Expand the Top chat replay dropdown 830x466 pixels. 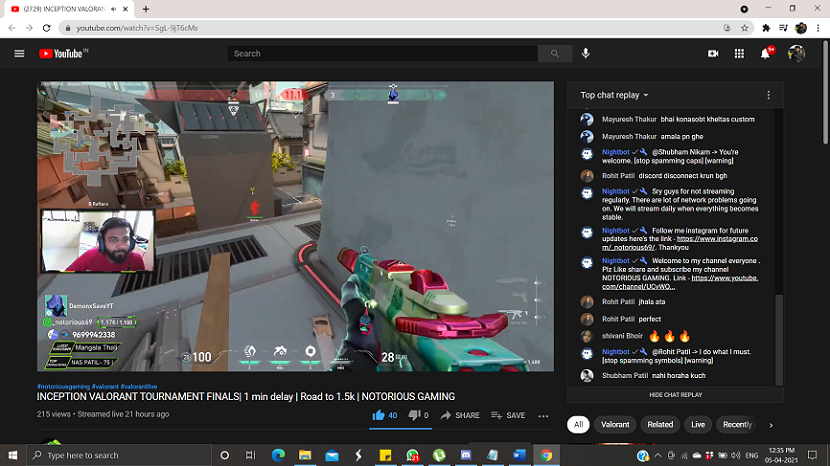tap(615, 95)
